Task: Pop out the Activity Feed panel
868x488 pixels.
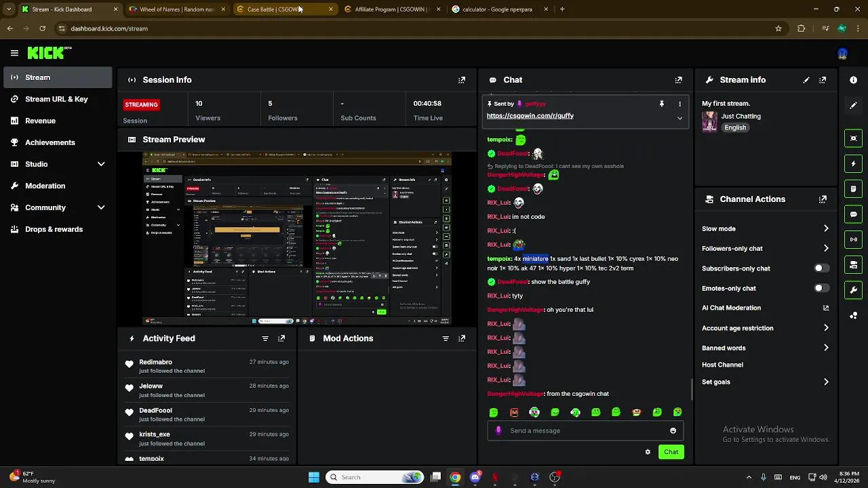Action: point(281,338)
